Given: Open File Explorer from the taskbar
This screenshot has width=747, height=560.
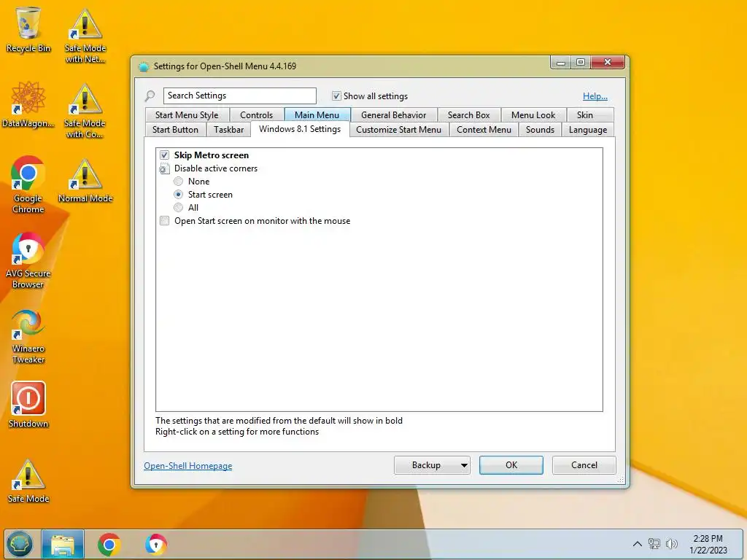Looking at the screenshot, I should pyautogui.click(x=63, y=544).
